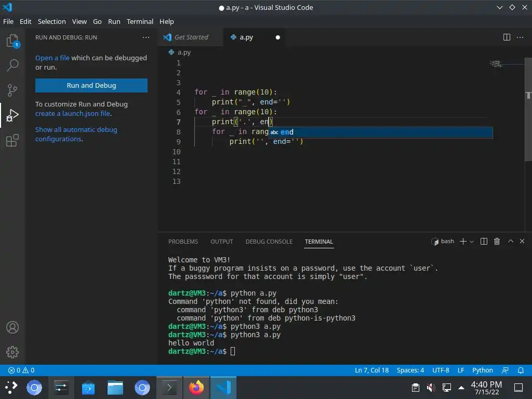Image resolution: width=532 pixels, height=399 pixels.
Task: Launch Firefox from the taskbar
Action: tap(196, 388)
